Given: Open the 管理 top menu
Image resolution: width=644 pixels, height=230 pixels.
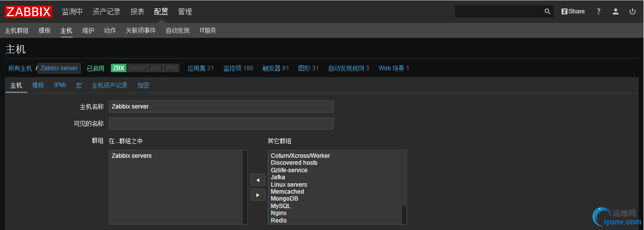Looking at the screenshot, I should tap(185, 11).
